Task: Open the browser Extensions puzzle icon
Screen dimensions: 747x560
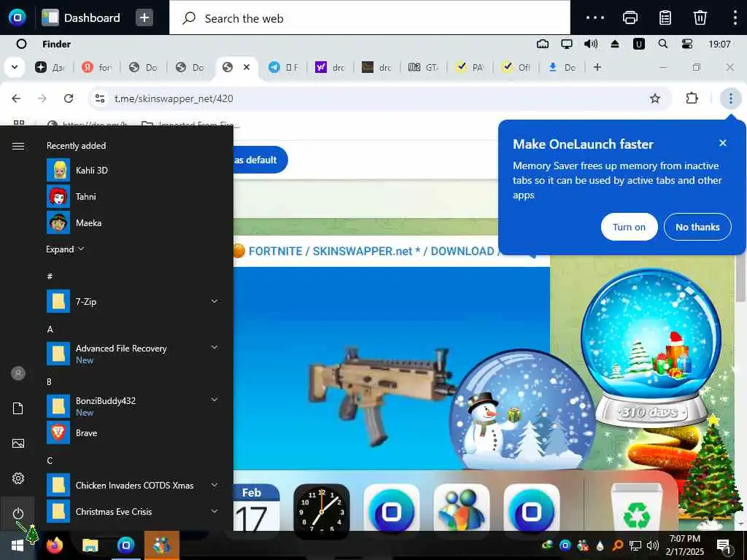Action: (x=692, y=98)
